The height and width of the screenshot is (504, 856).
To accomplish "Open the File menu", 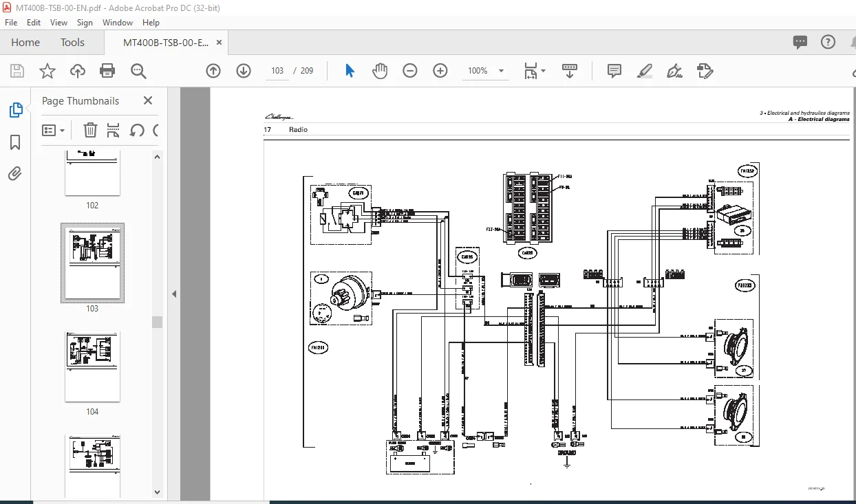I will (11, 23).
